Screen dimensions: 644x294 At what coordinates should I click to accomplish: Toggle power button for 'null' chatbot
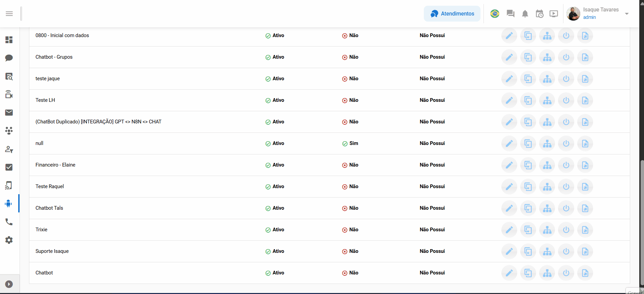pos(566,144)
